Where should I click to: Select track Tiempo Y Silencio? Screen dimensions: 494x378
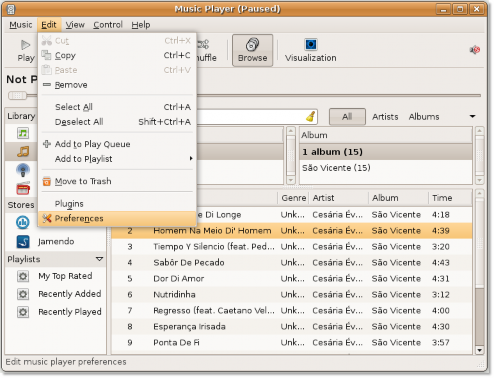(x=292, y=247)
